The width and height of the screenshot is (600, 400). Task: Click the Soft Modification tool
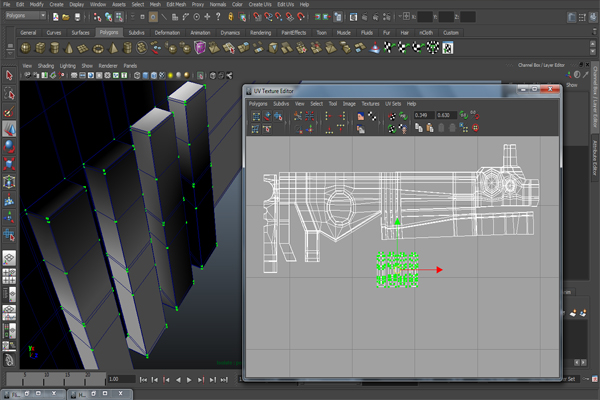[9, 199]
